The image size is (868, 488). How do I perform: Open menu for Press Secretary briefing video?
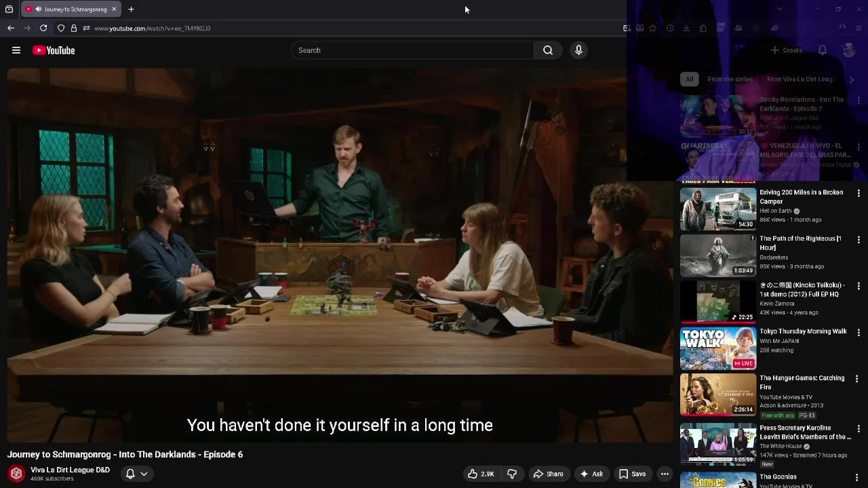click(859, 429)
